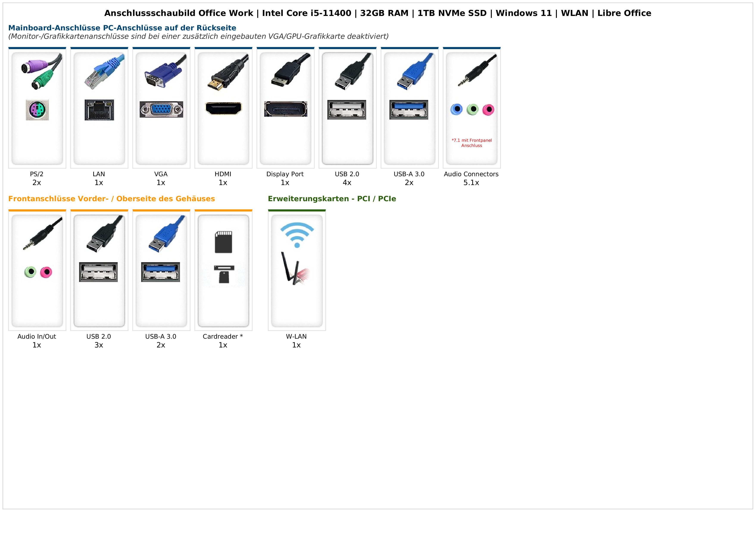
Task: Click the blue Wi-Fi signal icon
Action: point(297,235)
